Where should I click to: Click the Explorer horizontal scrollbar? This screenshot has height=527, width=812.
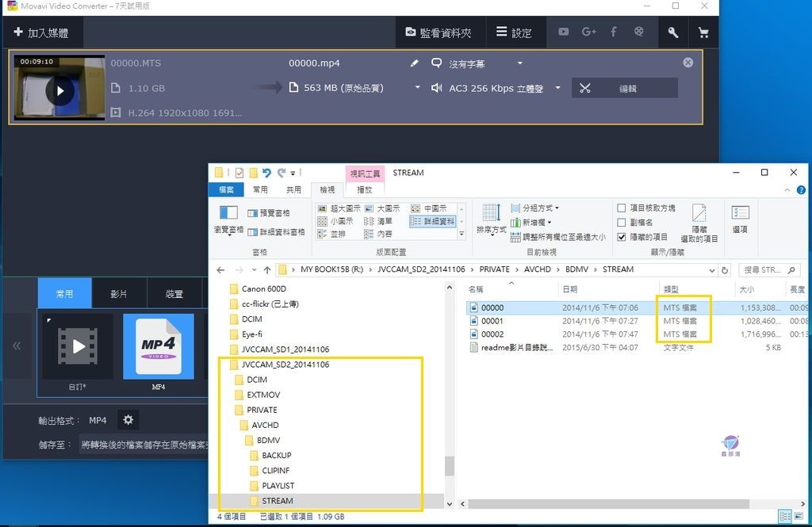pyautogui.click(x=608, y=504)
